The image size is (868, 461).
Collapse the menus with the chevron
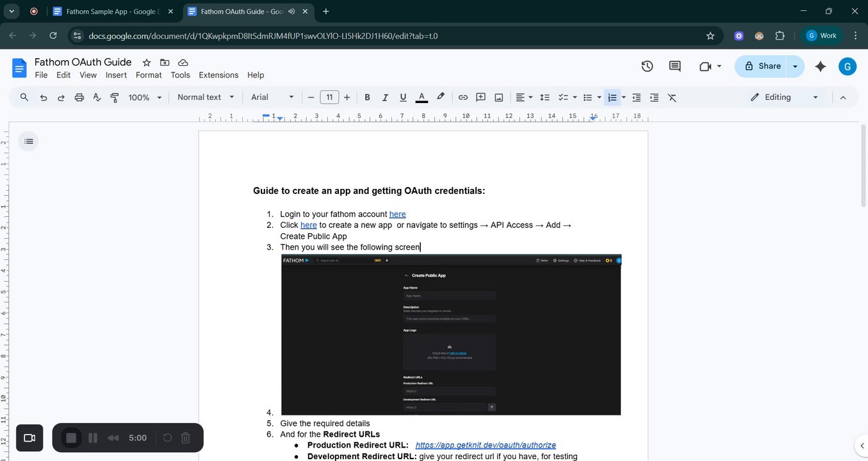point(843,97)
